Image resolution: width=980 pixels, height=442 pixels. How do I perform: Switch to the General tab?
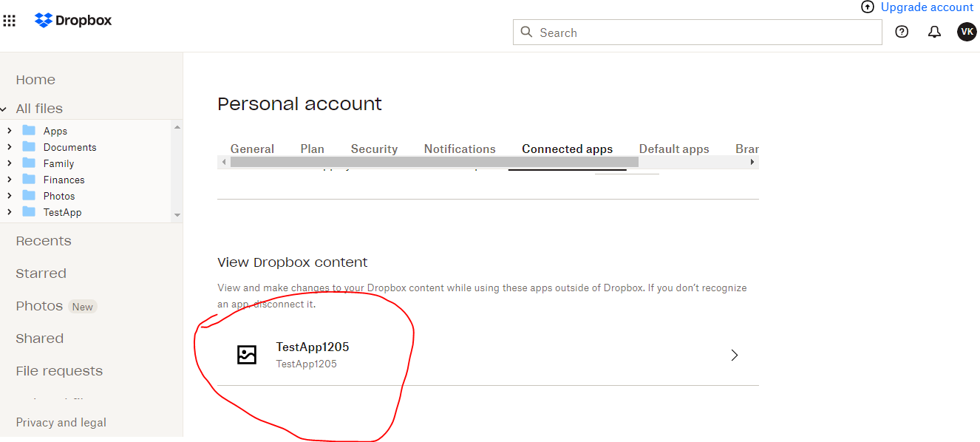click(x=252, y=149)
